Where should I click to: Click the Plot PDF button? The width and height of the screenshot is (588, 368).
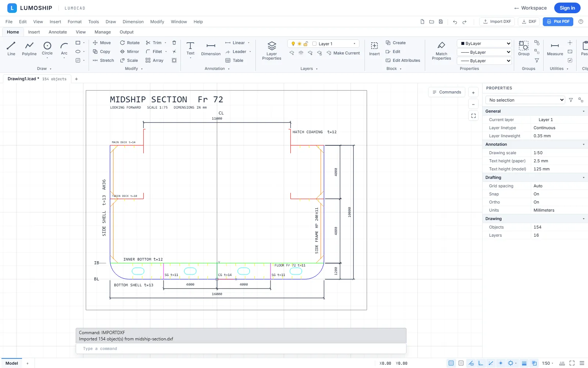click(x=558, y=22)
